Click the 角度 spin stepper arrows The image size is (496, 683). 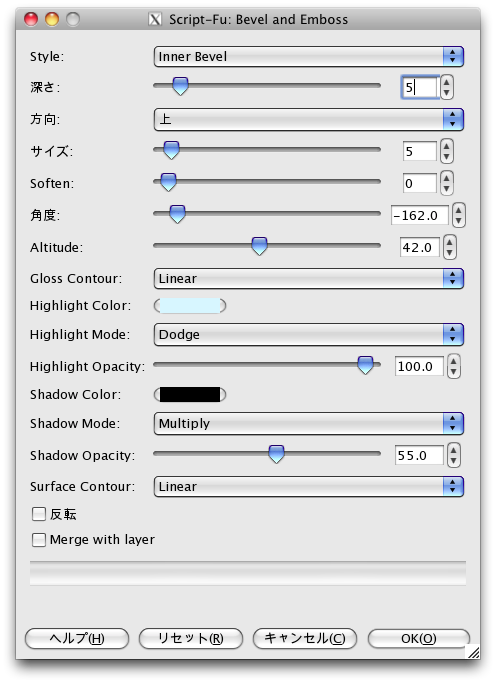tap(459, 215)
